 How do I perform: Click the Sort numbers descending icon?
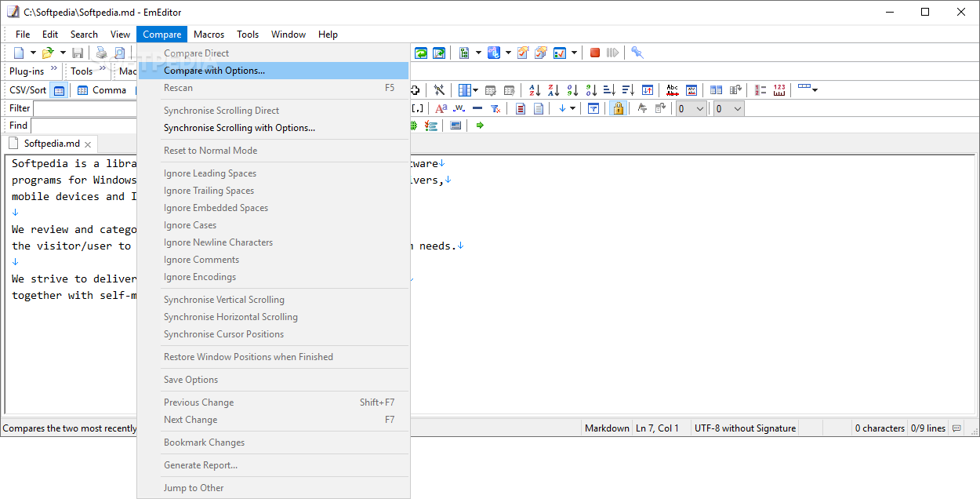tap(591, 90)
